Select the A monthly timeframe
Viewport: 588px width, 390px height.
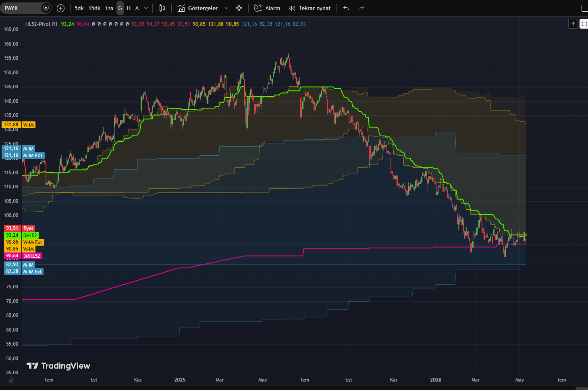(137, 8)
